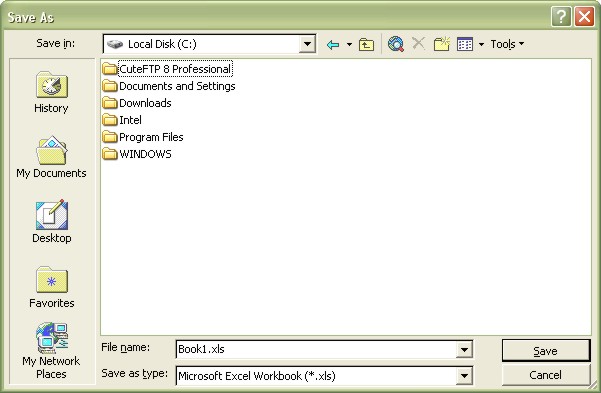Click the Save button
601x393 pixels.
(x=546, y=350)
